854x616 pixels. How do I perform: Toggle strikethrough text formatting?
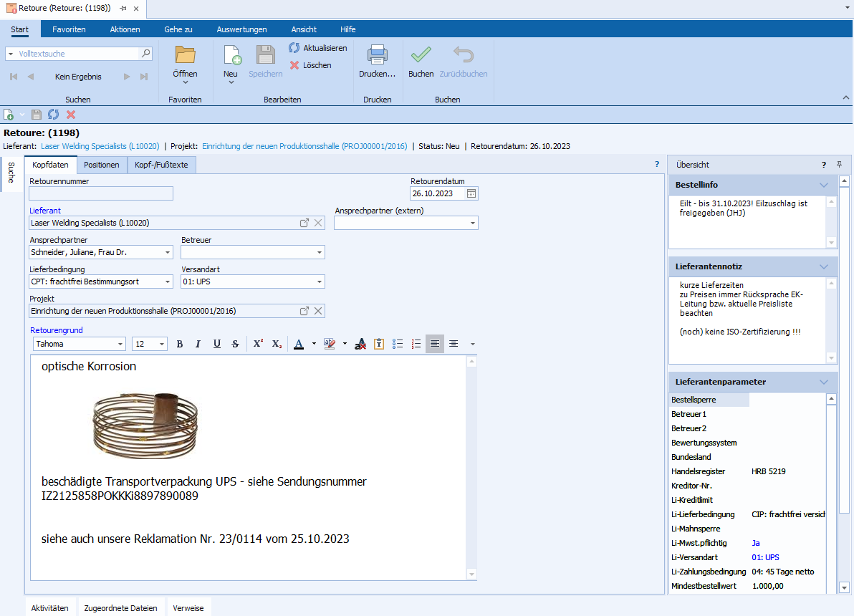(x=235, y=344)
